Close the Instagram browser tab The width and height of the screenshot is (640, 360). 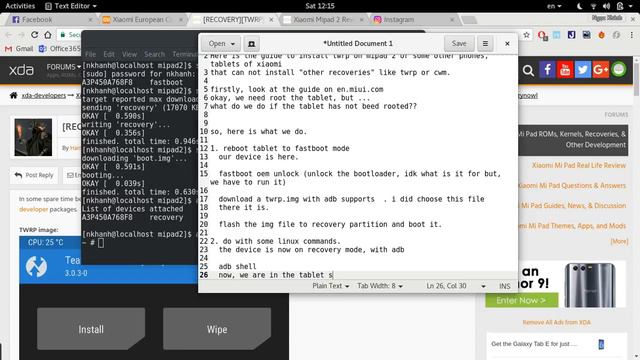[x=452, y=20]
